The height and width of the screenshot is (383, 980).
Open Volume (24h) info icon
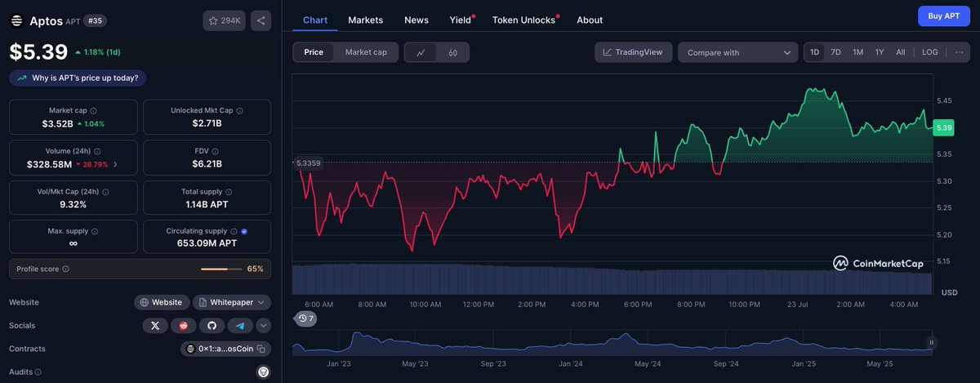coord(98,151)
